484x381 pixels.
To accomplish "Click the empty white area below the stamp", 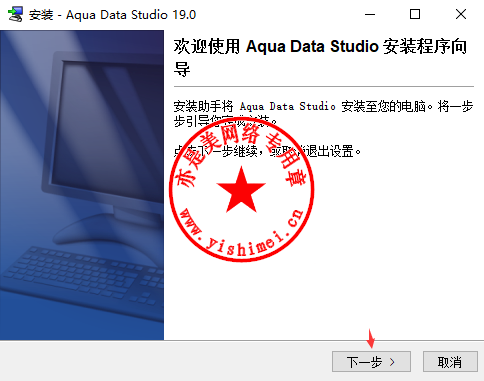I will 320,300.
